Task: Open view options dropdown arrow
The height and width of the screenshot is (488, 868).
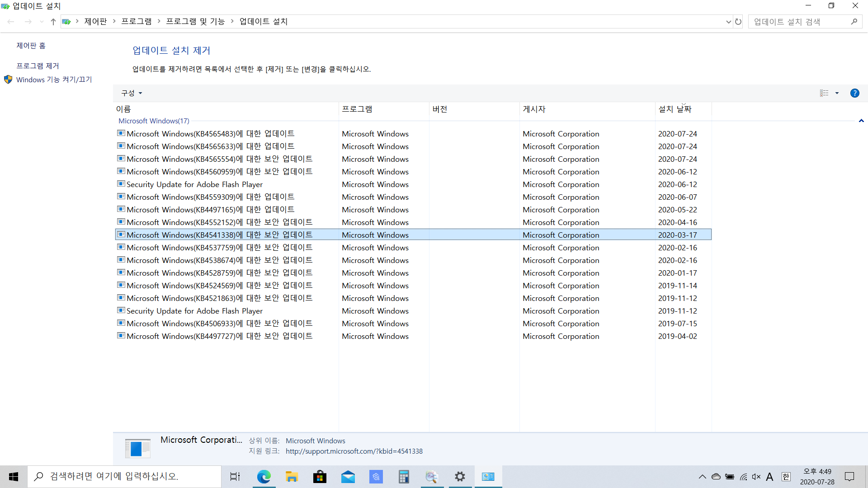Action: (x=837, y=93)
